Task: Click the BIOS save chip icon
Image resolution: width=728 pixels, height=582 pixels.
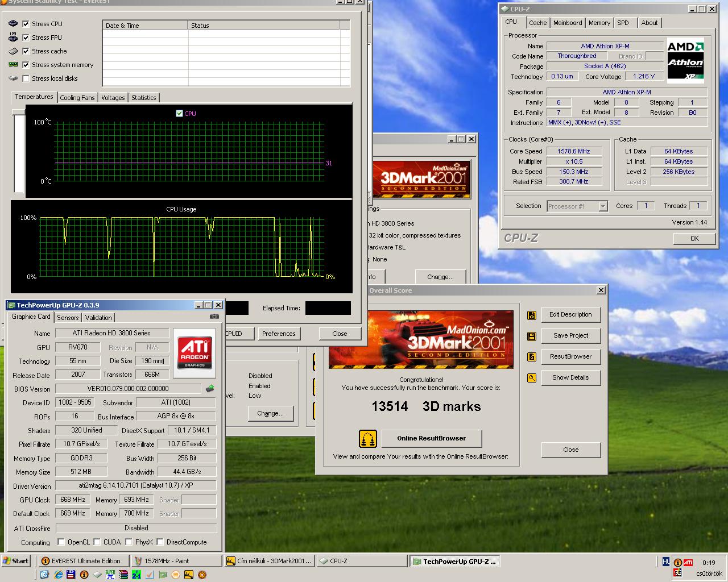Action: tap(210, 389)
